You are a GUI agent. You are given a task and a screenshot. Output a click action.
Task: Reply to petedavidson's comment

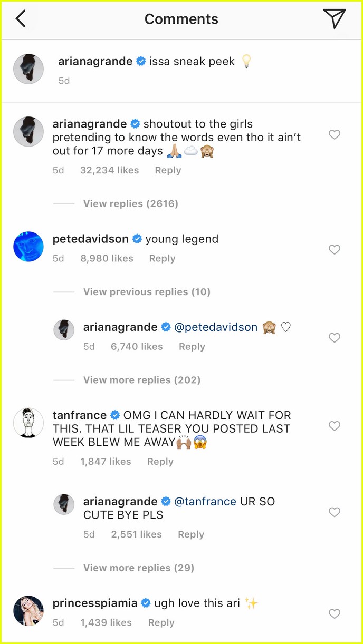tap(162, 259)
